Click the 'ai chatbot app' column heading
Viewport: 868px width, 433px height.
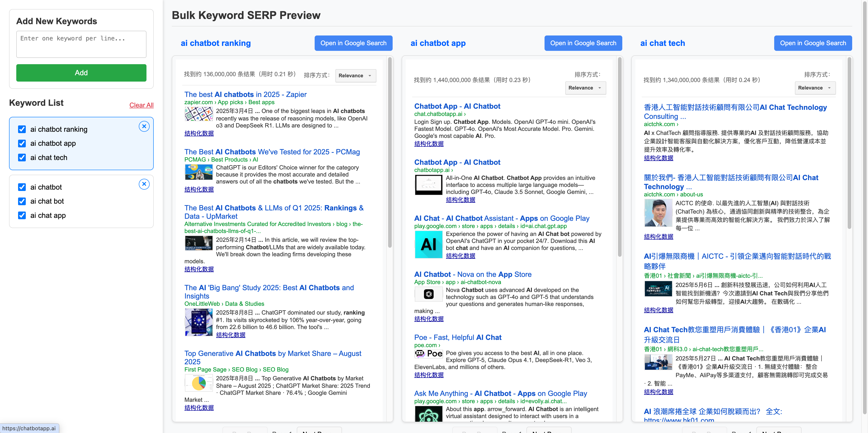coord(438,43)
